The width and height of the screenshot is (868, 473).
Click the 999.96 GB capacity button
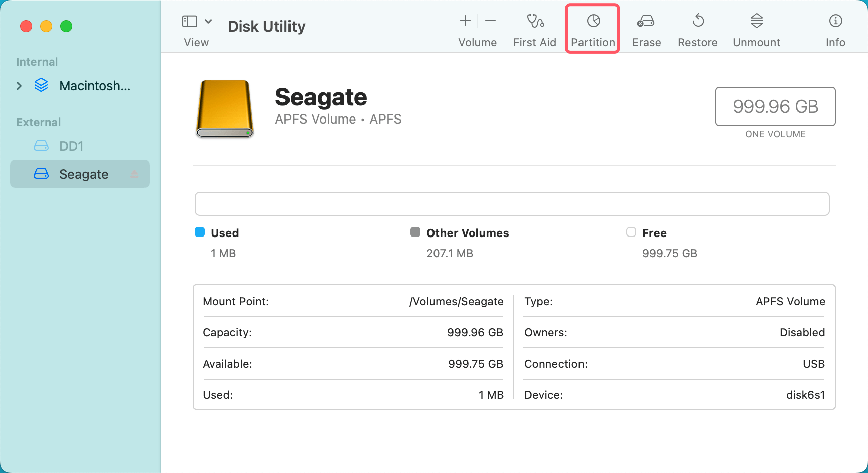point(775,106)
